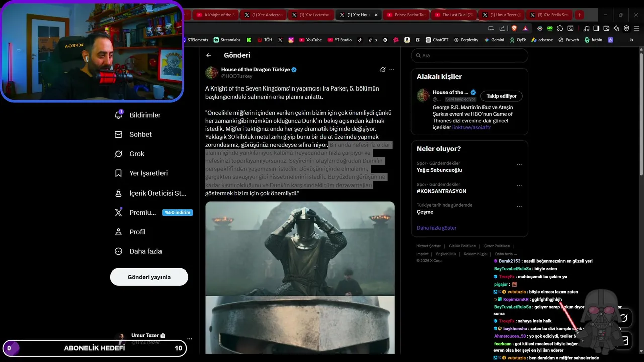The height and width of the screenshot is (362, 644).
Task: Open options for #KONSANTRASYON trend
Action: pos(519,186)
